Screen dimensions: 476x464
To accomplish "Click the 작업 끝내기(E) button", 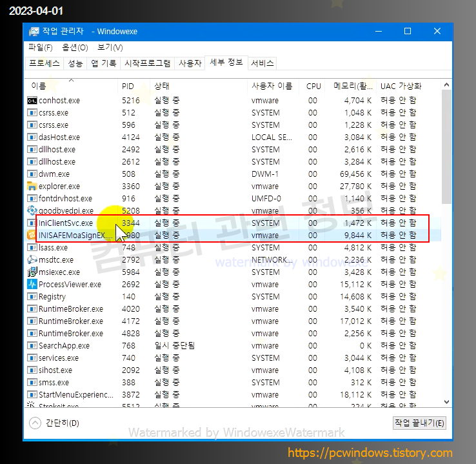I will [419, 423].
